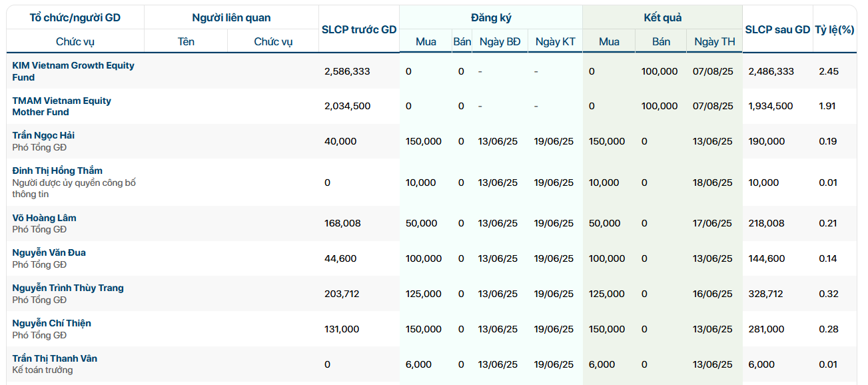Click the Kết quả header group
This screenshot has height=385, width=868.
point(662,18)
